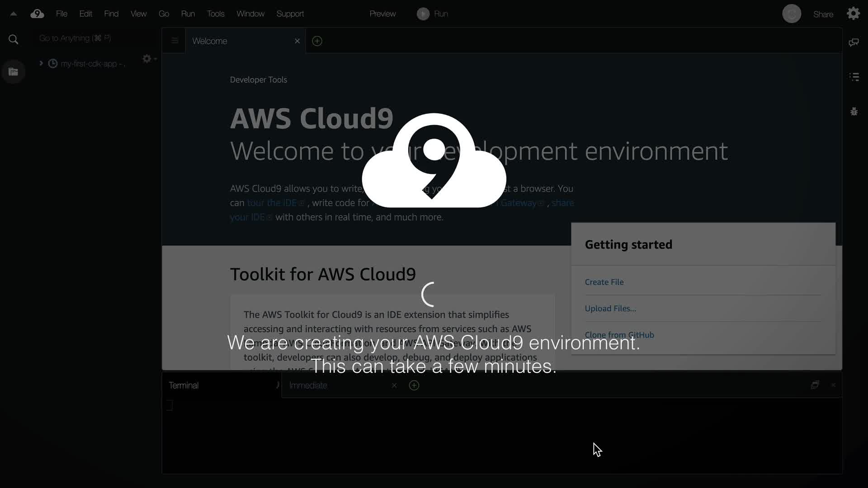868x488 pixels.
Task: Expand the my-first-cdk-app folder tree
Action: click(41, 63)
